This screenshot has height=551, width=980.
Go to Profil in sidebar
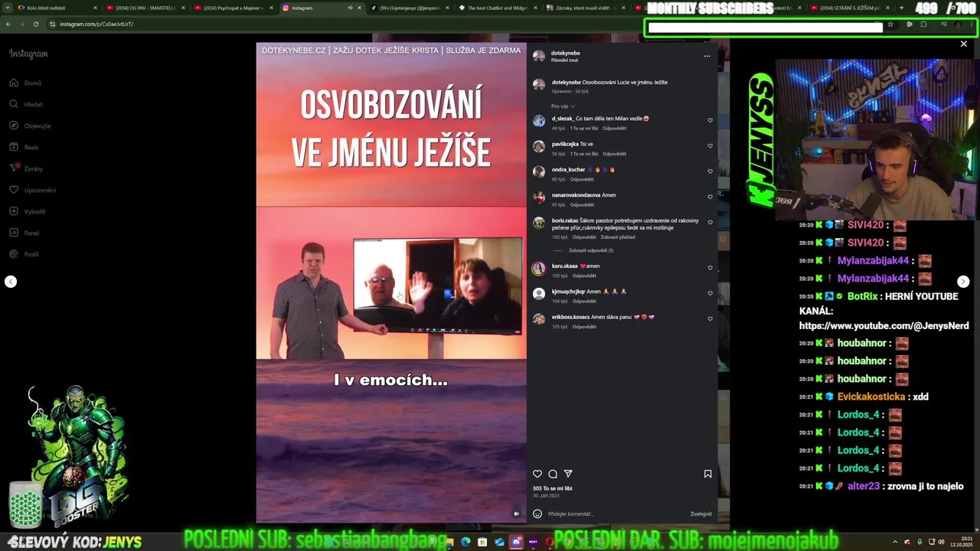click(24, 254)
